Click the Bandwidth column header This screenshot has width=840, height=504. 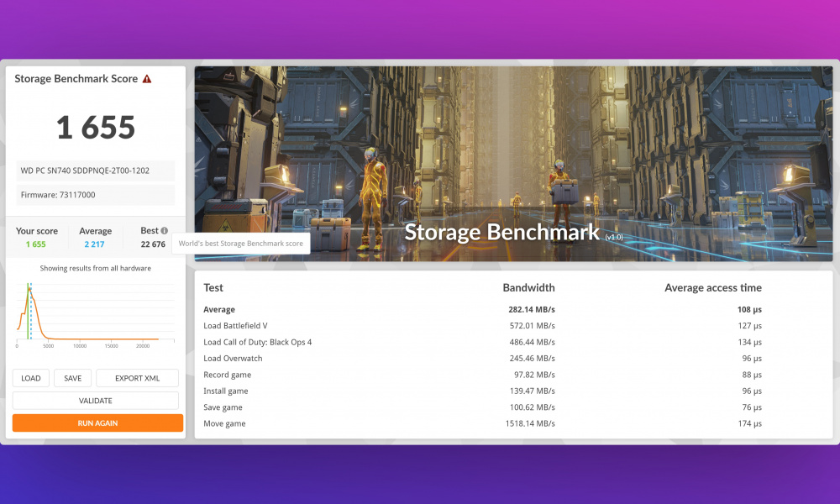tap(528, 287)
